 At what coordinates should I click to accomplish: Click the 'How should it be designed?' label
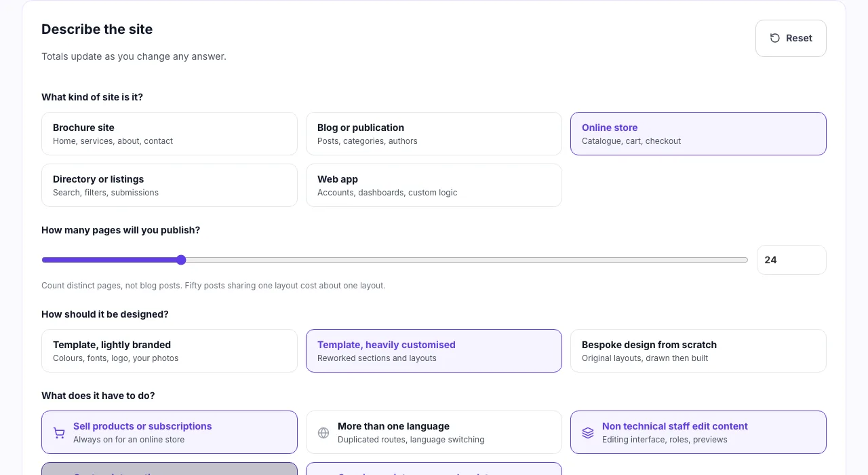point(105,314)
